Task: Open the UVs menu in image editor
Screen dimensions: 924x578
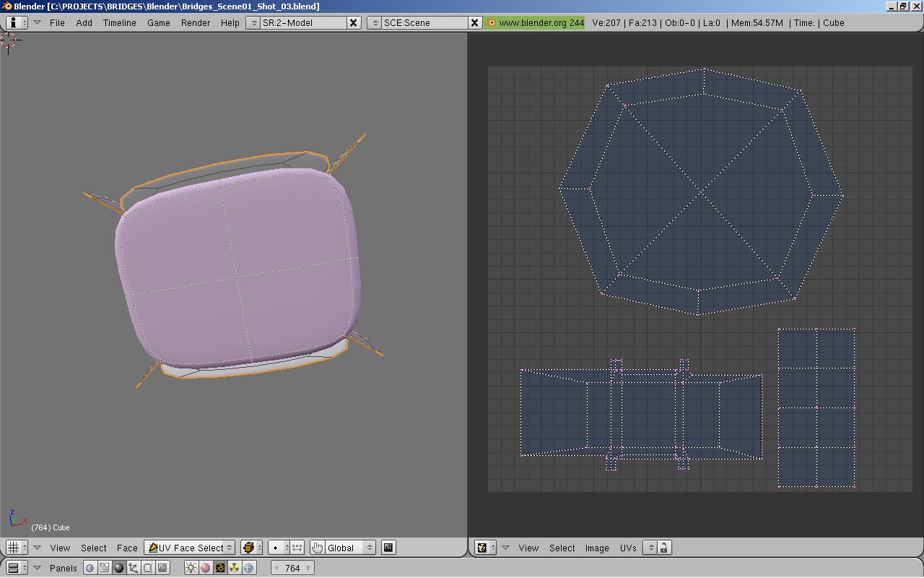Action: point(628,548)
